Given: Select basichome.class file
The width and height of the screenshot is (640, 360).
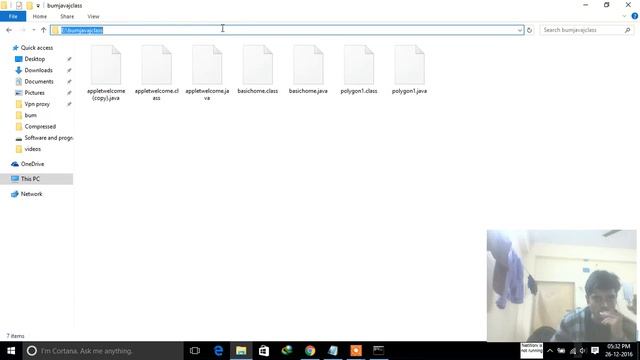Looking at the screenshot, I should coord(258,69).
